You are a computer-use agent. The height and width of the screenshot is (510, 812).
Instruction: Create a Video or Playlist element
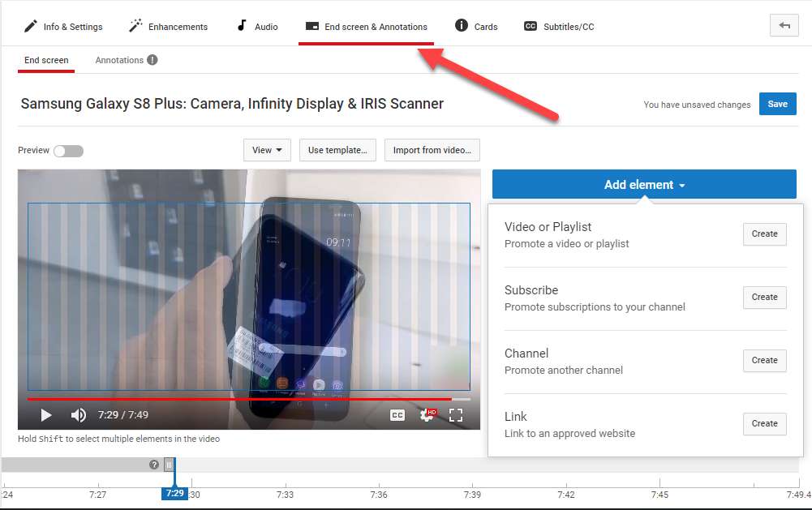tap(764, 234)
